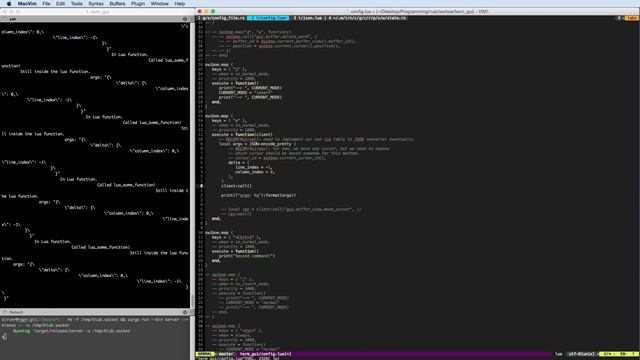
Task: Click the 'column_index = 0' line in the editor
Action: pos(255,172)
